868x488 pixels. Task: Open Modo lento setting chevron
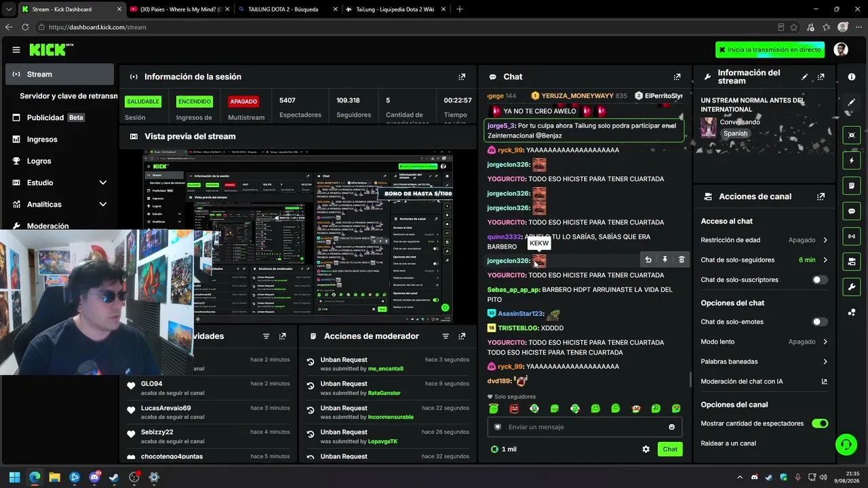pos(825,342)
